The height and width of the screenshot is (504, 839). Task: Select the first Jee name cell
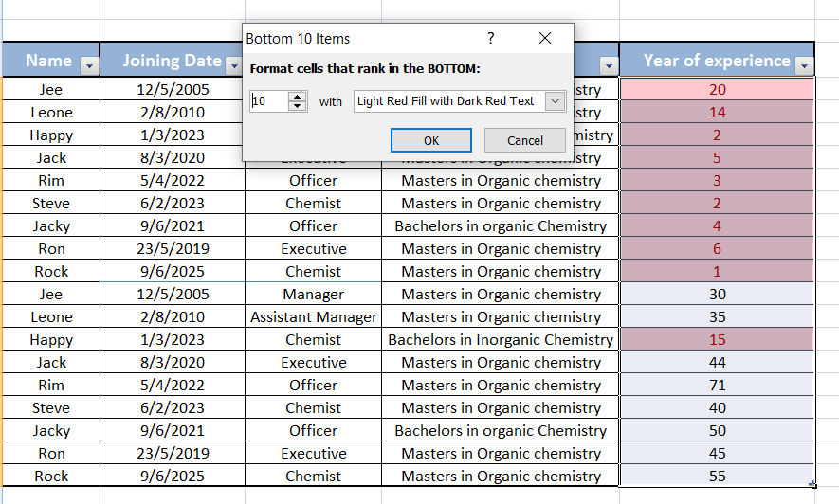pyautogui.click(x=51, y=89)
